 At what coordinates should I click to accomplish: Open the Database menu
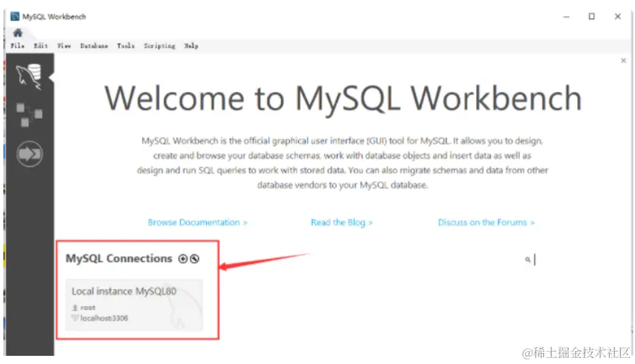tap(94, 46)
